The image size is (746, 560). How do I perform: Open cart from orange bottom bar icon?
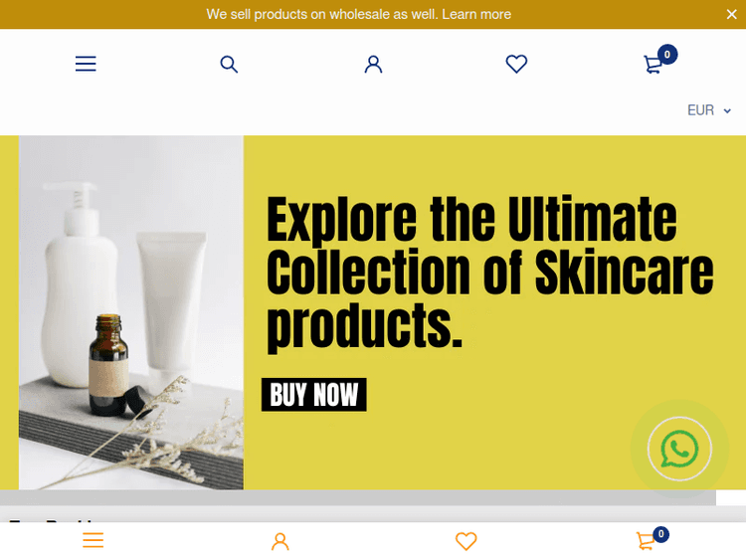coord(647,542)
